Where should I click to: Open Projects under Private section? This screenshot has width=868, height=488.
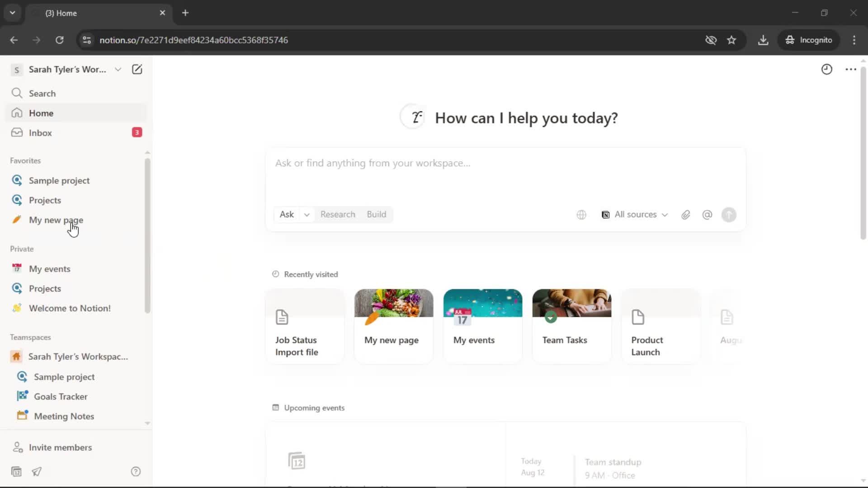76,288
